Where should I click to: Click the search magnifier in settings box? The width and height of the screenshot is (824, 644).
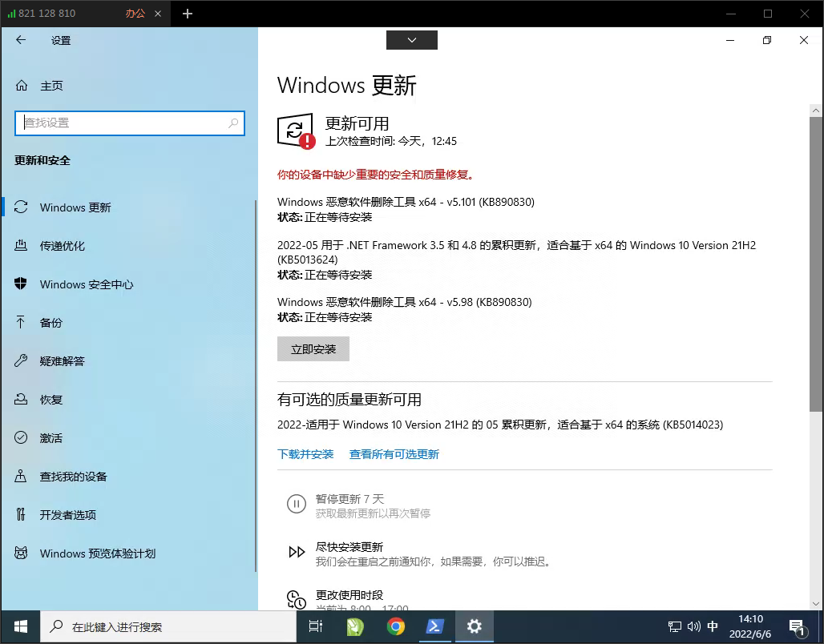(233, 123)
